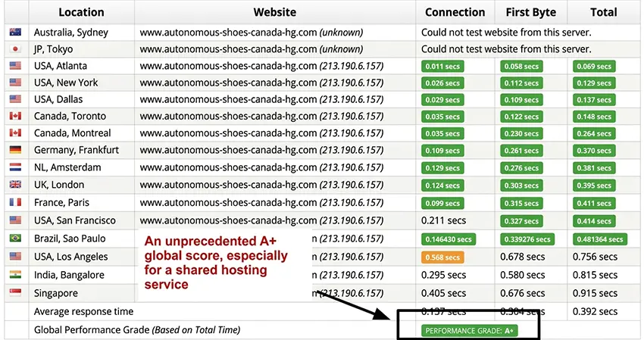Image resolution: width=644 pixels, height=340 pixels.
Task: Click the 0.137 secs total badge for Dallas
Action: 594,100
